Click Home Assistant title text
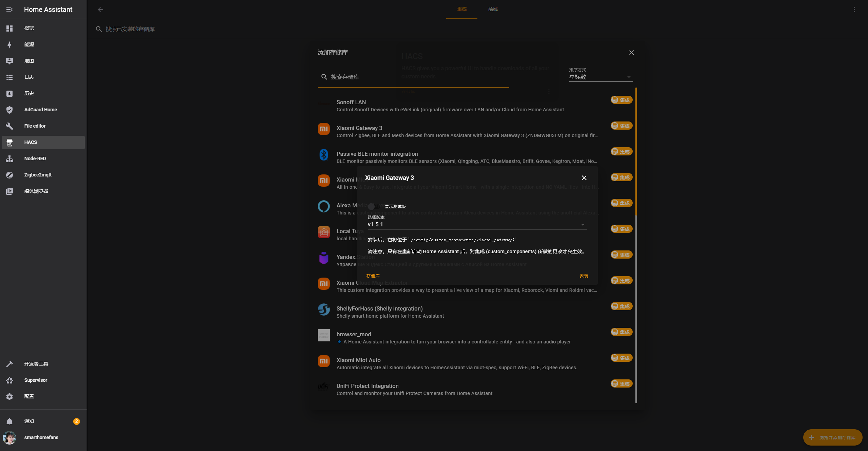This screenshot has width=868, height=451. (48, 10)
